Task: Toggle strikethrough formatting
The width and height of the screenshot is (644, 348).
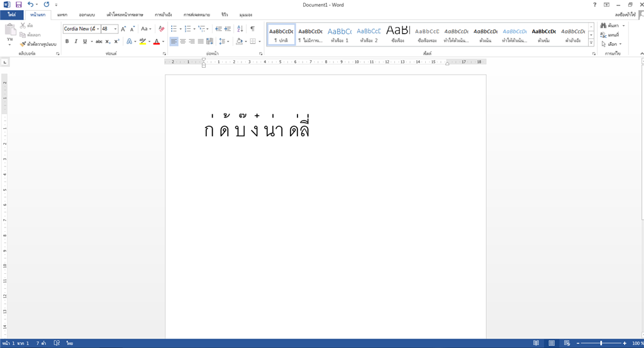Action: click(99, 41)
